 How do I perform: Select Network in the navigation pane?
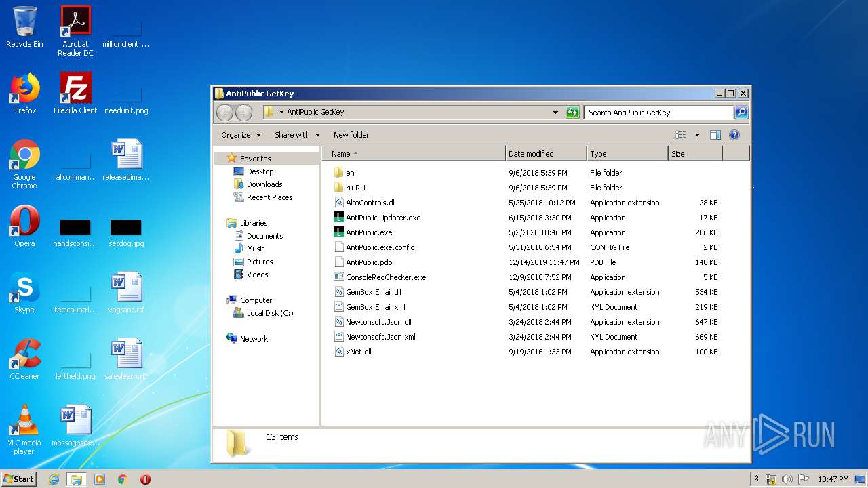(254, 339)
